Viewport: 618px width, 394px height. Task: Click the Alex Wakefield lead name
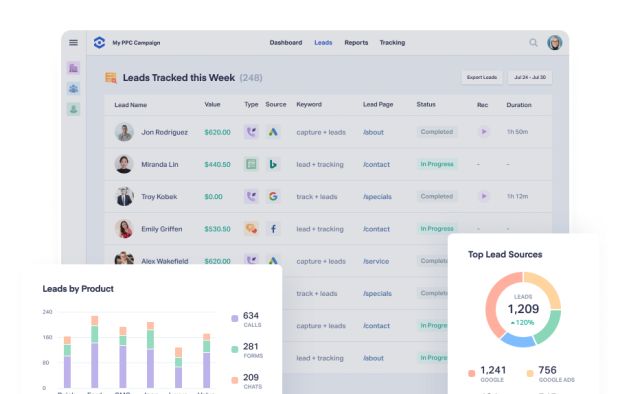(x=165, y=261)
